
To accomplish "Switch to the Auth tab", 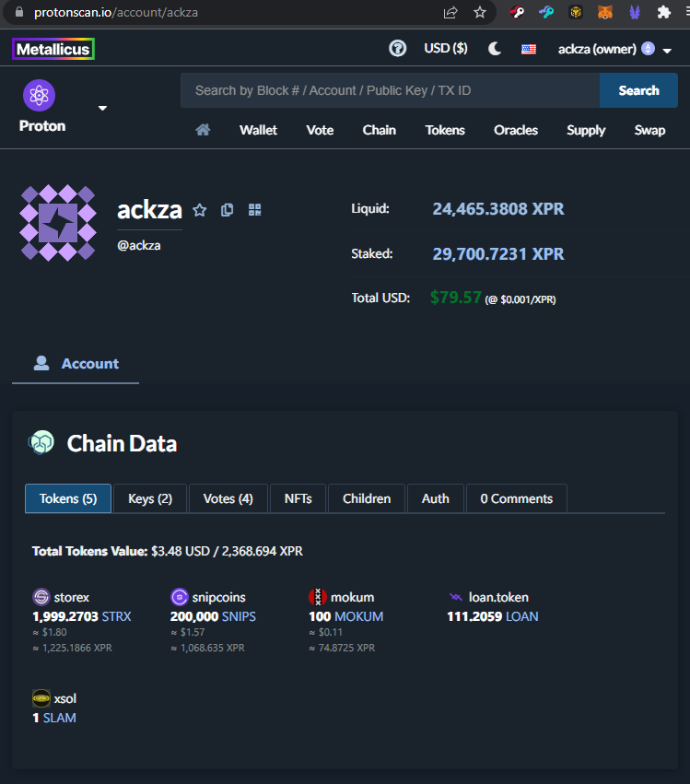I will 436,498.
